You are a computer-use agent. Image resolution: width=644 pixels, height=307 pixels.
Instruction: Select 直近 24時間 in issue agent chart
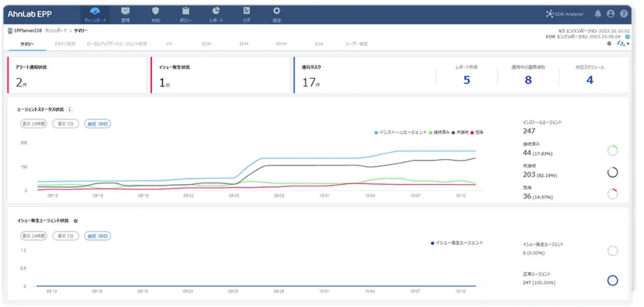coord(33,236)
